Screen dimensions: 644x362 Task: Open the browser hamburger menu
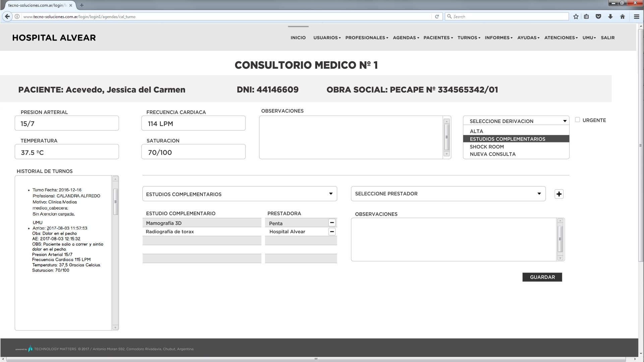click(636, 16)
